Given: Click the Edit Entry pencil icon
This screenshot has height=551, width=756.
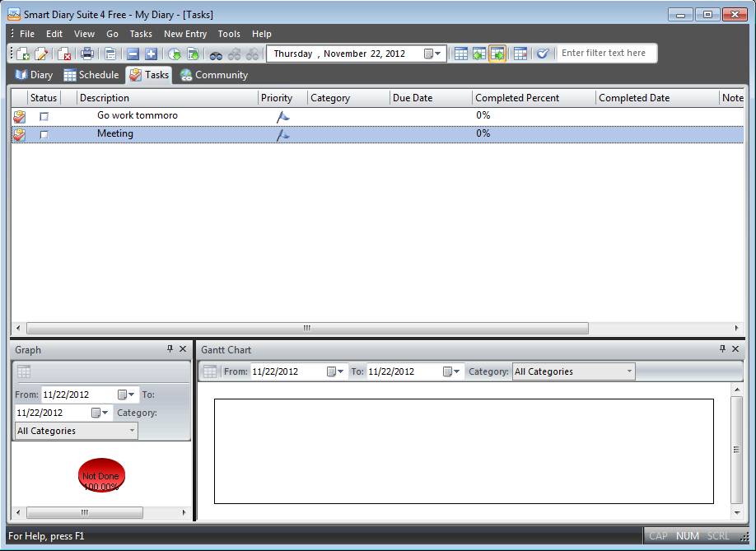Looking at the screenshot, I should [41, 54].
